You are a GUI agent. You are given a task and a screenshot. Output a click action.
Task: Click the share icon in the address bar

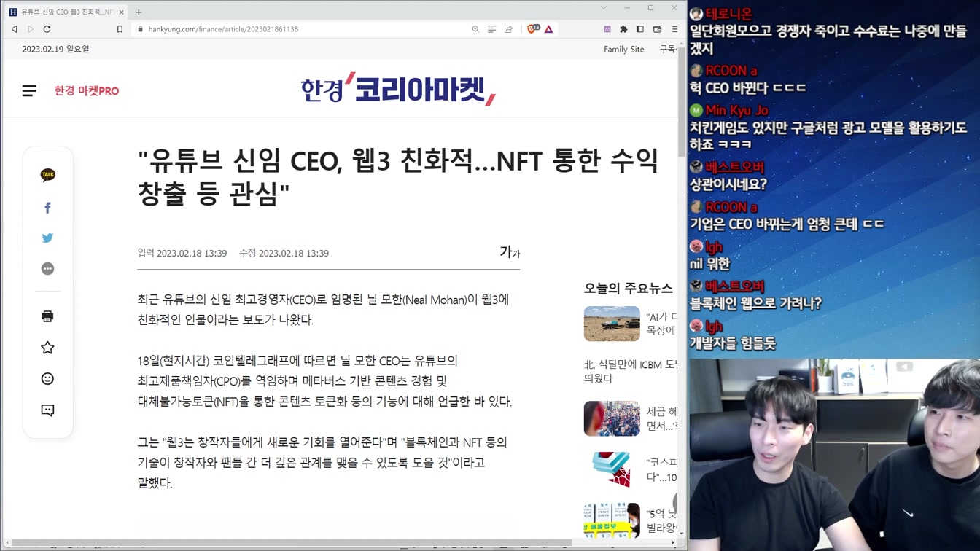pos(508,29)
